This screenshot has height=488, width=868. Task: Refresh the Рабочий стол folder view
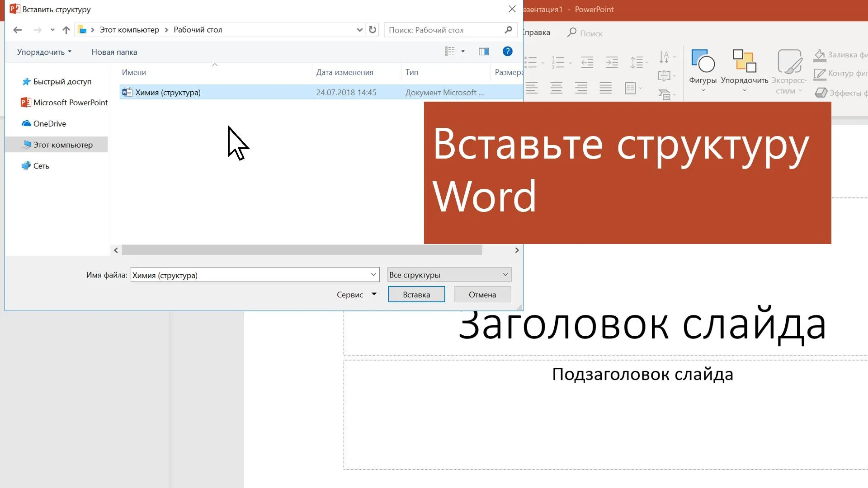click(373, 30)
